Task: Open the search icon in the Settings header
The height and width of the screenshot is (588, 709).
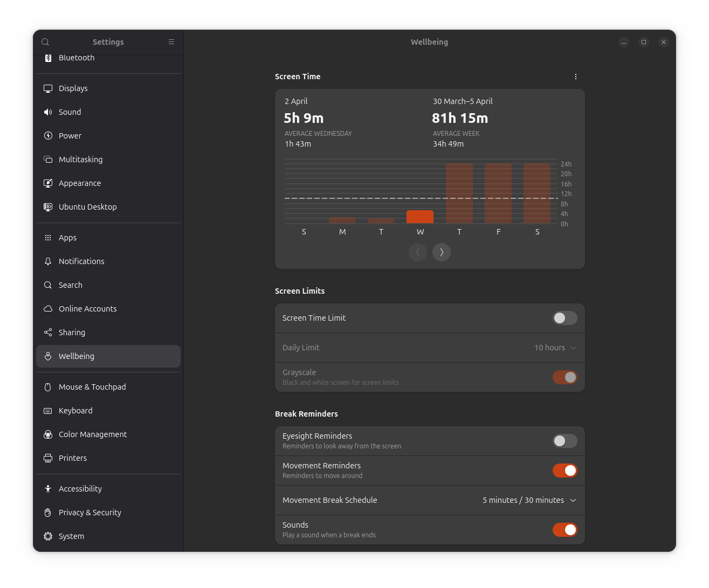Action: [x=45, y=41]
